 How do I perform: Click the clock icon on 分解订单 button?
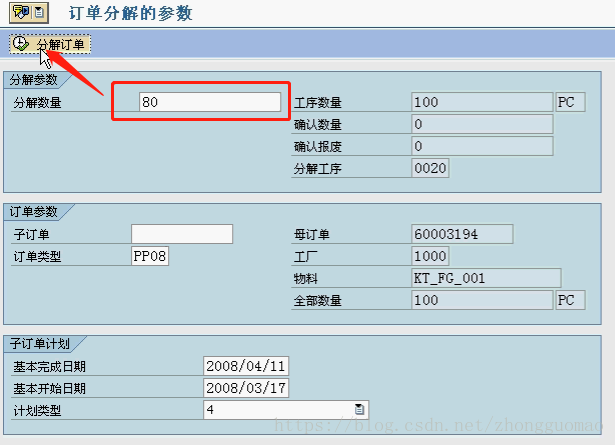tap(20, 44)
